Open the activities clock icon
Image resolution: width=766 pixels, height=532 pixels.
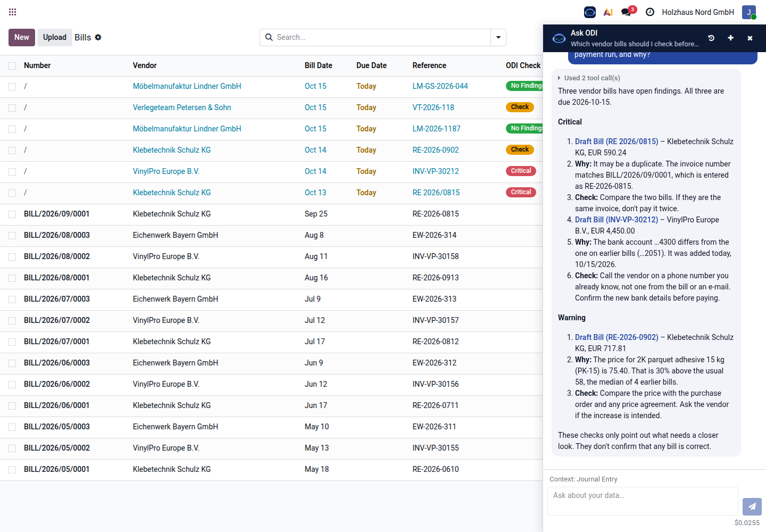coord(650,12)
